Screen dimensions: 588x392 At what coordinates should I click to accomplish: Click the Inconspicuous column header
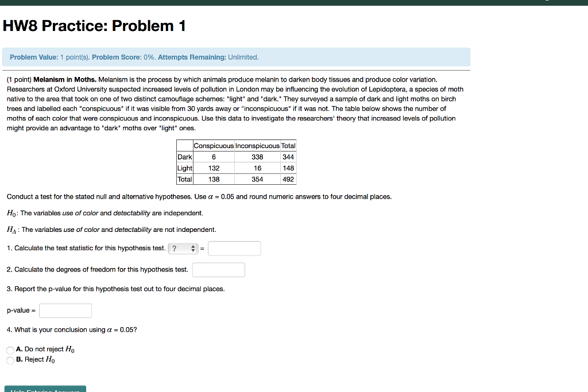coord(257,145)
